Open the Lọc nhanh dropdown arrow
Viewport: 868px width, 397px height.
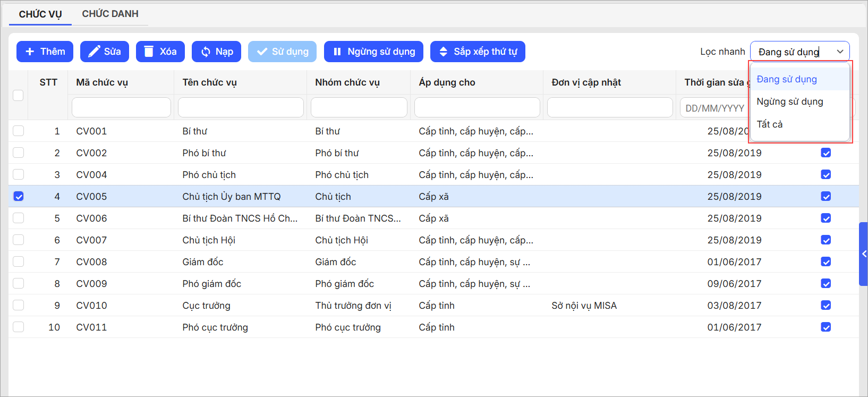(x=840, y=52)
